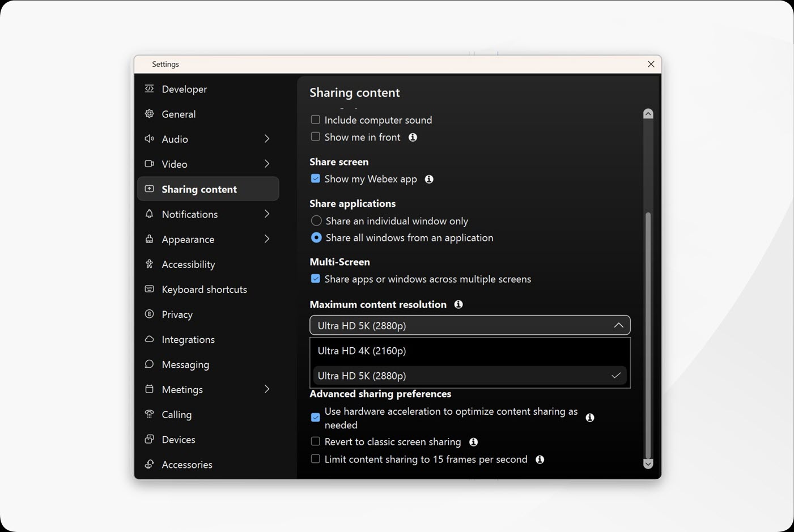Check Revert to classic screen sharing
The height and width of the screenshot is (532, 794).
316,441
